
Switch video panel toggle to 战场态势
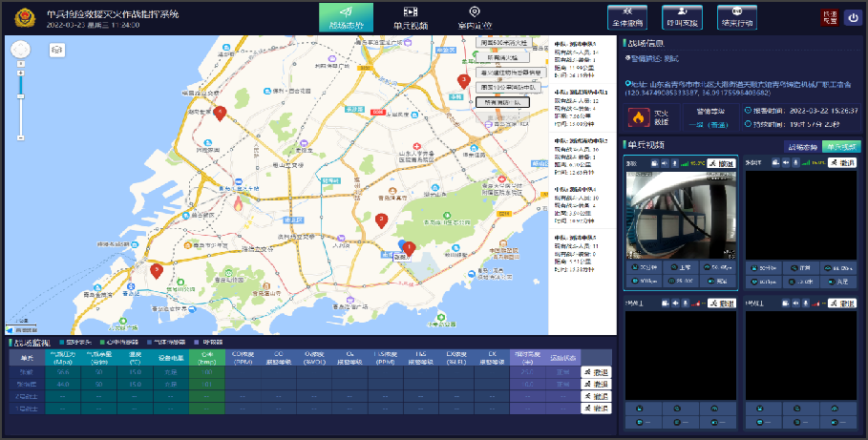tap(801, 147)
